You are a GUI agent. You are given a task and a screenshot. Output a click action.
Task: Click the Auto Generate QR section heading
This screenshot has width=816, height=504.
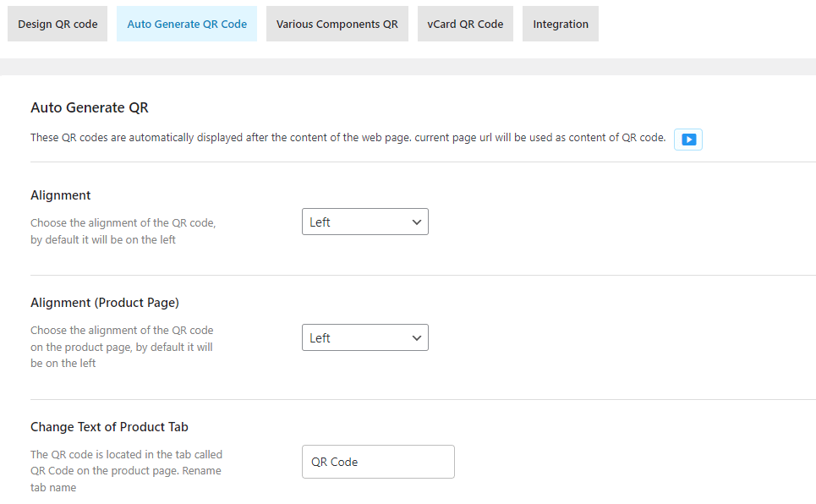point(90,107)
